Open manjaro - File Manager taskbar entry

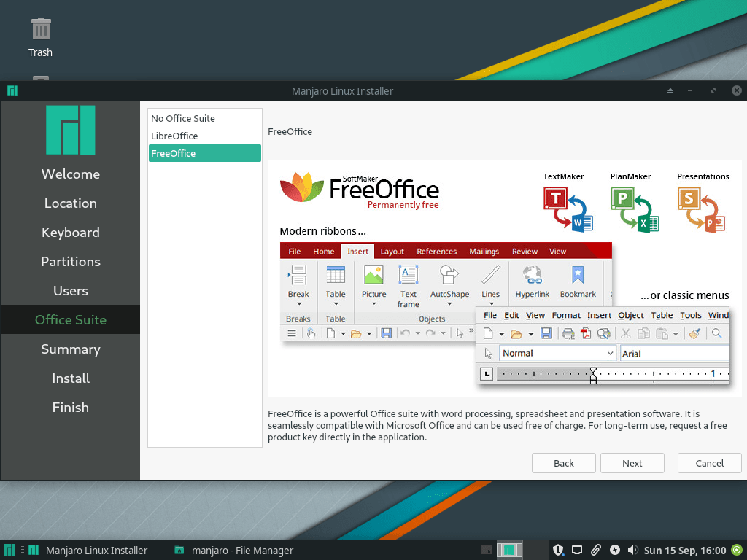click(233, 550)
